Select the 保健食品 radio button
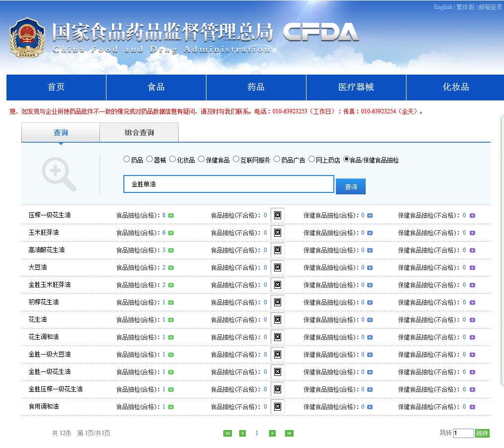Viewport: 504px width, 448px height. point(201,159)
